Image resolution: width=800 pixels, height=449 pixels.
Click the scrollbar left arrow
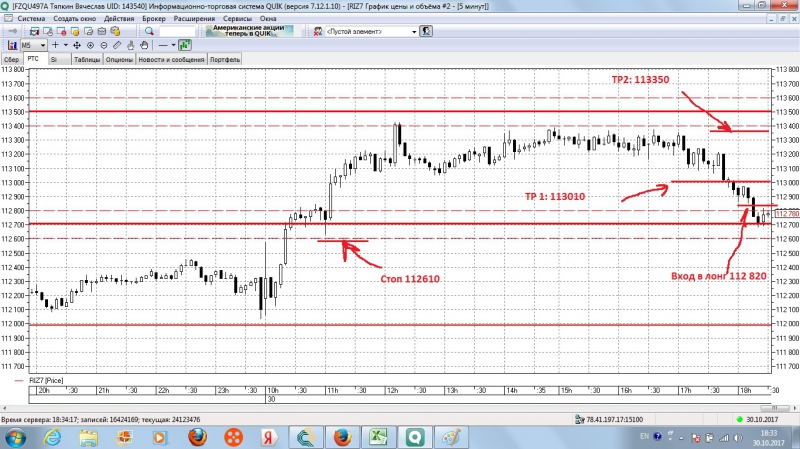pyautogui.click(x=4, y=408)
